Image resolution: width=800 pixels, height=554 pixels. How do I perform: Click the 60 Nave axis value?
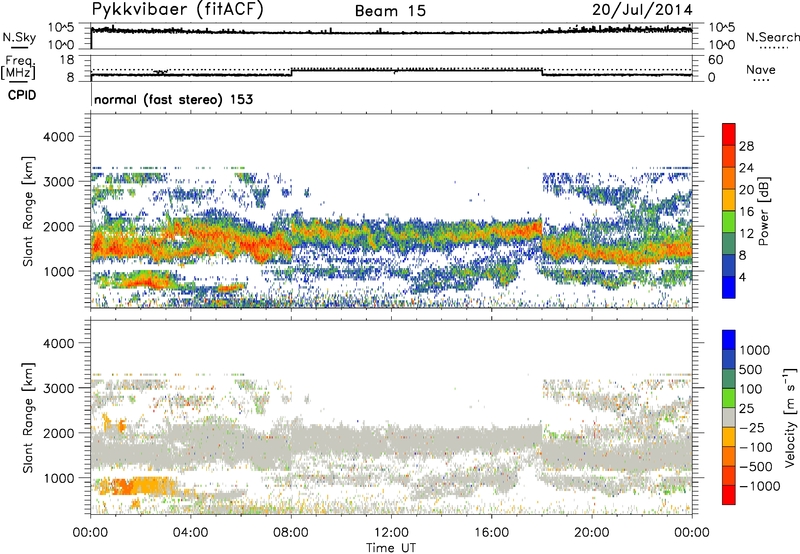tap(715, 60)
